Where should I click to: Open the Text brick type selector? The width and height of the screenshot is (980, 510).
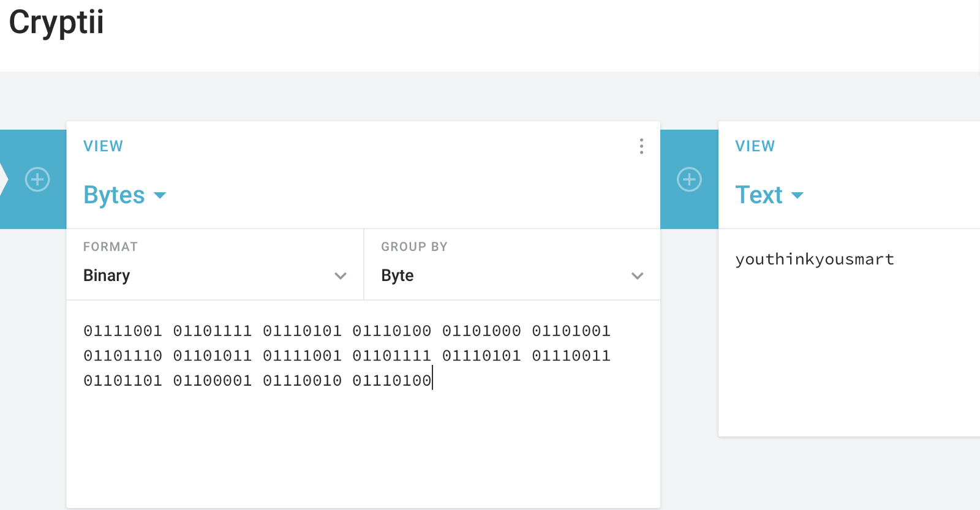click(769, 195)
